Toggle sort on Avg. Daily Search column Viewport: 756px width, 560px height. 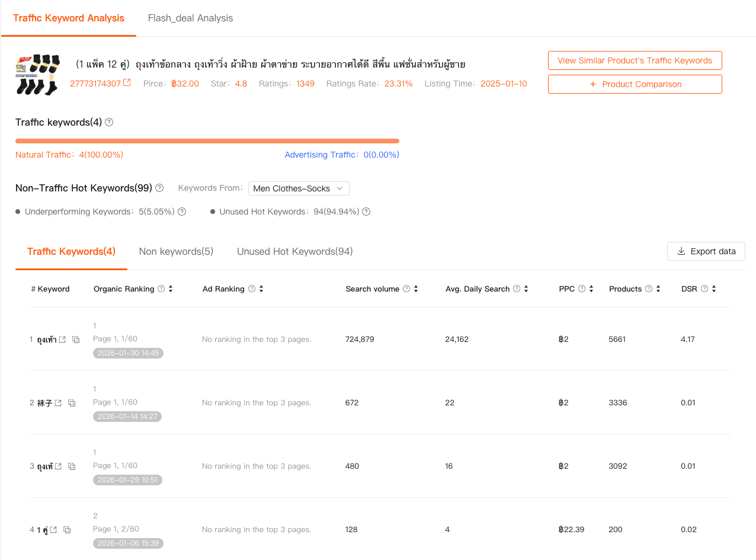tap(526, 289)
